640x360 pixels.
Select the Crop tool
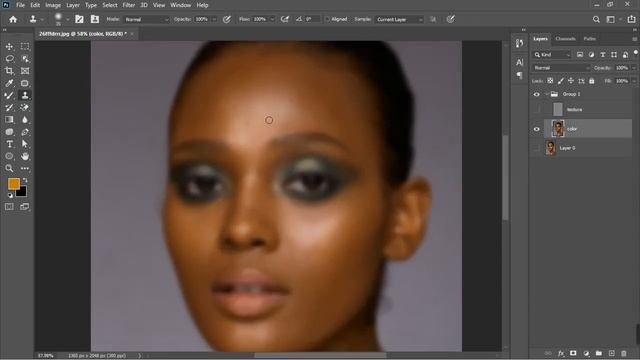pyautogui.click(x=9, y=71)
